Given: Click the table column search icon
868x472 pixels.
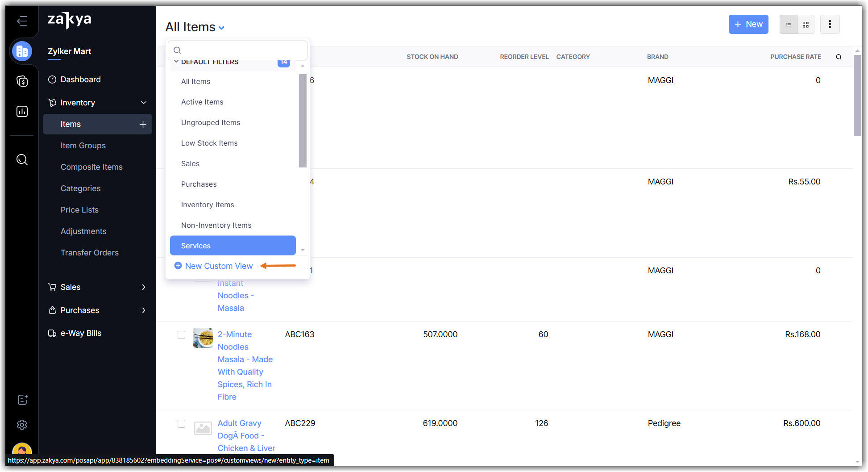Looking at the screenshot, I should click(x=839, y=57).
